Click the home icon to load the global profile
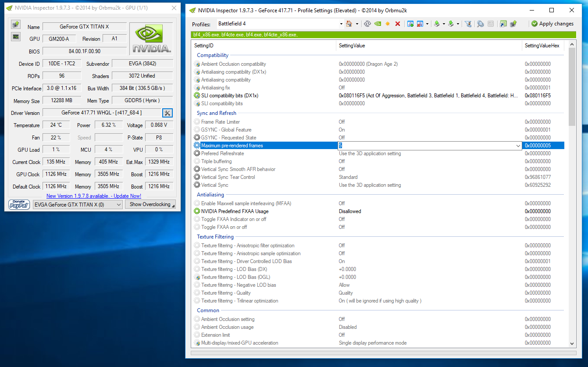Screen dimensions: 588x367 (349, 24)
